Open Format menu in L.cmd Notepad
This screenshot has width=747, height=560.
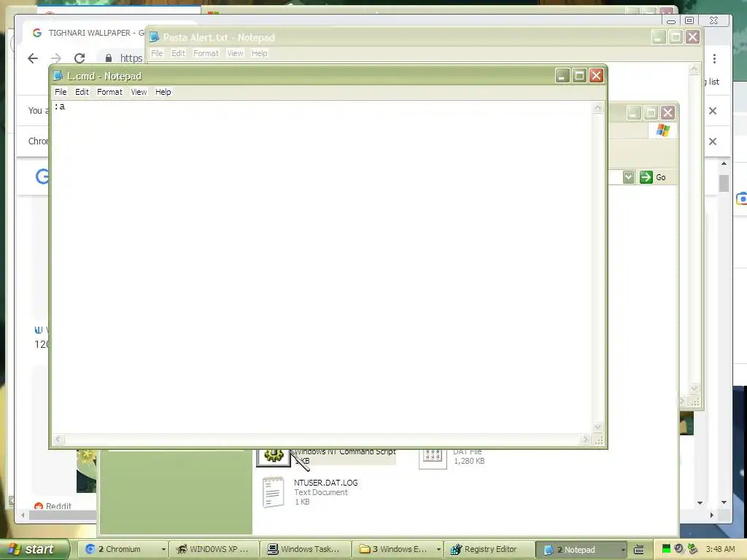click(109, 92)
